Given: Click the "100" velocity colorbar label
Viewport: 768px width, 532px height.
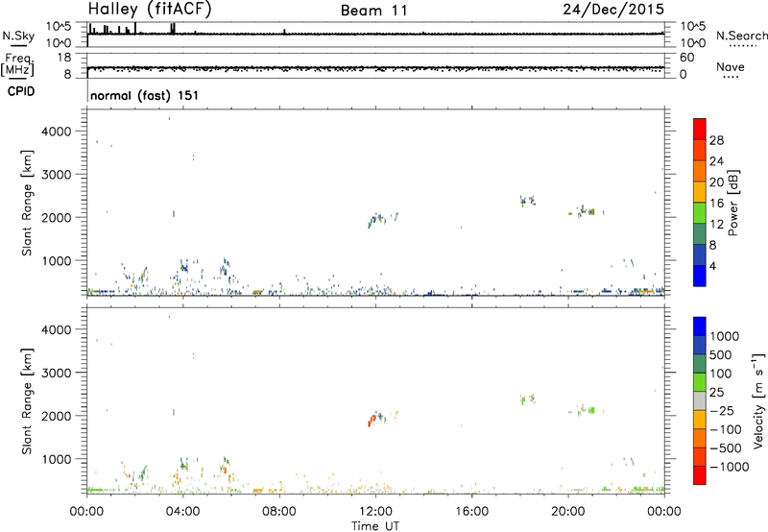Looking at the screenshot, I should tap(721, 374).
